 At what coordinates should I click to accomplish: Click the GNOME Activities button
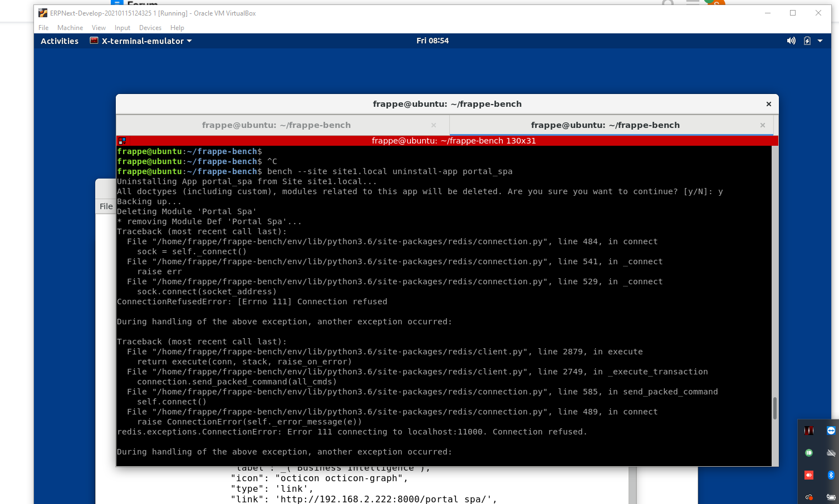click(x=60, y=41)
